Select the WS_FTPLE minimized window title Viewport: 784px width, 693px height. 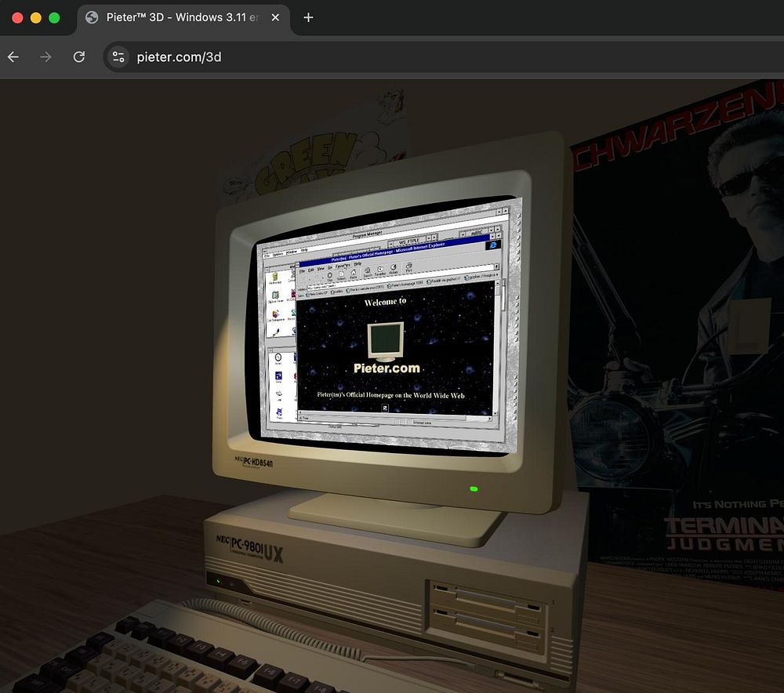(409, 241)
